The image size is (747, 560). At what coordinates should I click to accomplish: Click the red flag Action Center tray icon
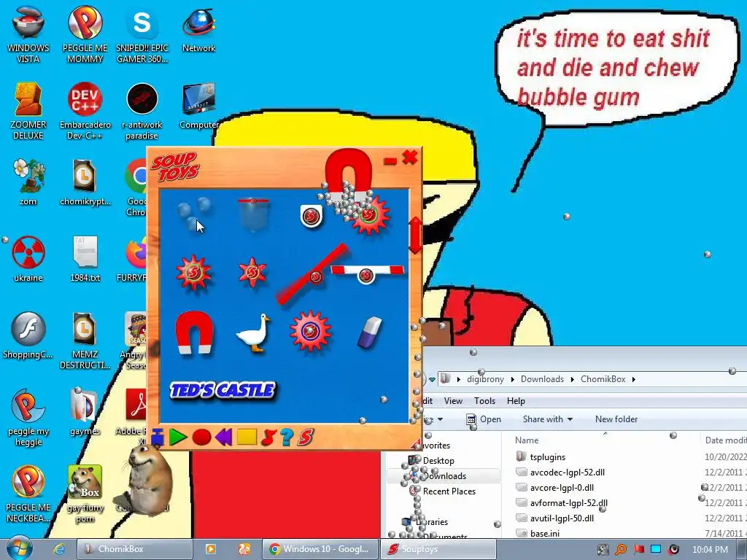coord(639,550)
